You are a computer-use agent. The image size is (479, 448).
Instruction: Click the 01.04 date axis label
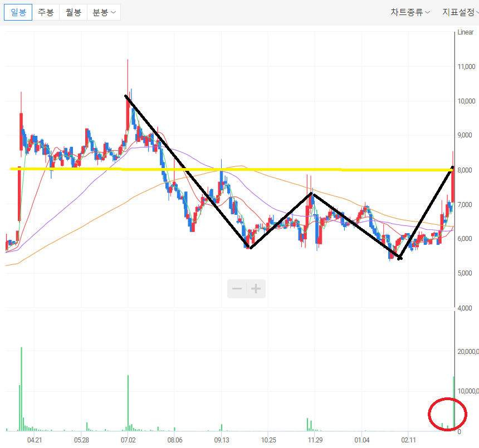click(x=361, y=440)
